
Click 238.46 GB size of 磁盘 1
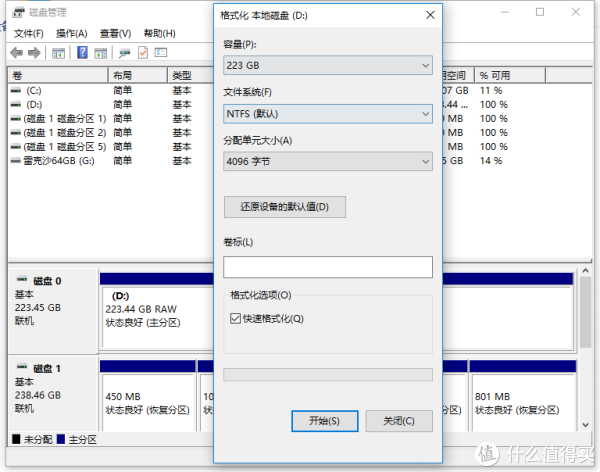(38, 395)
